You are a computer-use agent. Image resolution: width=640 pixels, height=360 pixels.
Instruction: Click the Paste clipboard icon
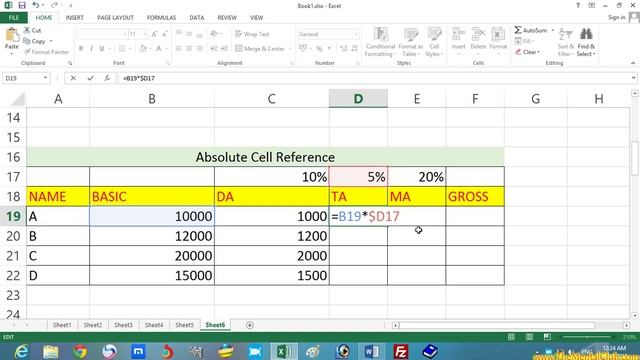click(x=12, y=36)
